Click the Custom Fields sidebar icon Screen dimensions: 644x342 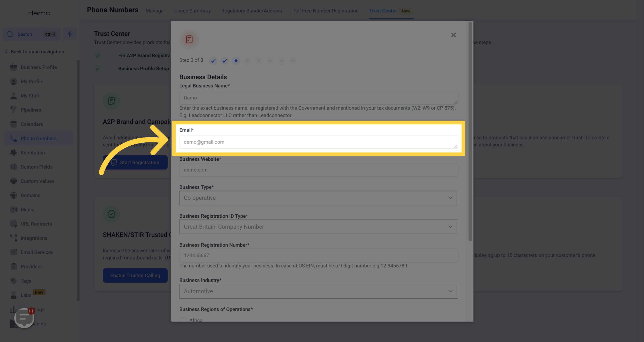point(13,167)
